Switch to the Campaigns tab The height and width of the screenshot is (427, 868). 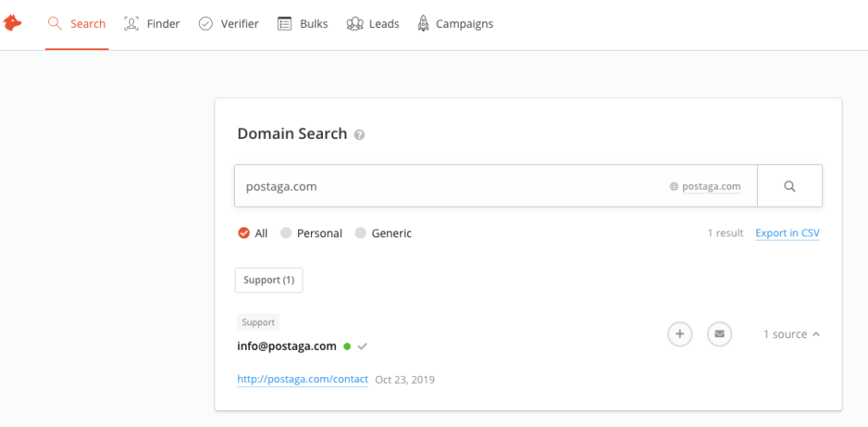pos(455,25)
